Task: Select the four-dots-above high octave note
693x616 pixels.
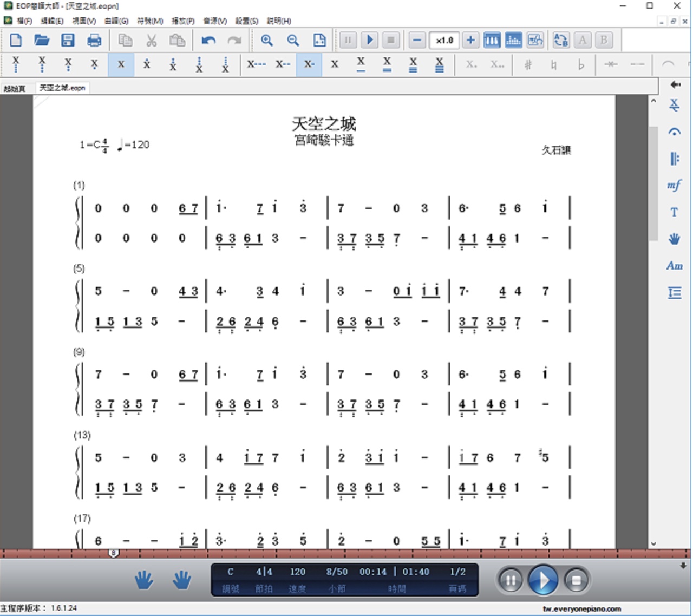Action: [x=225, y=64]
